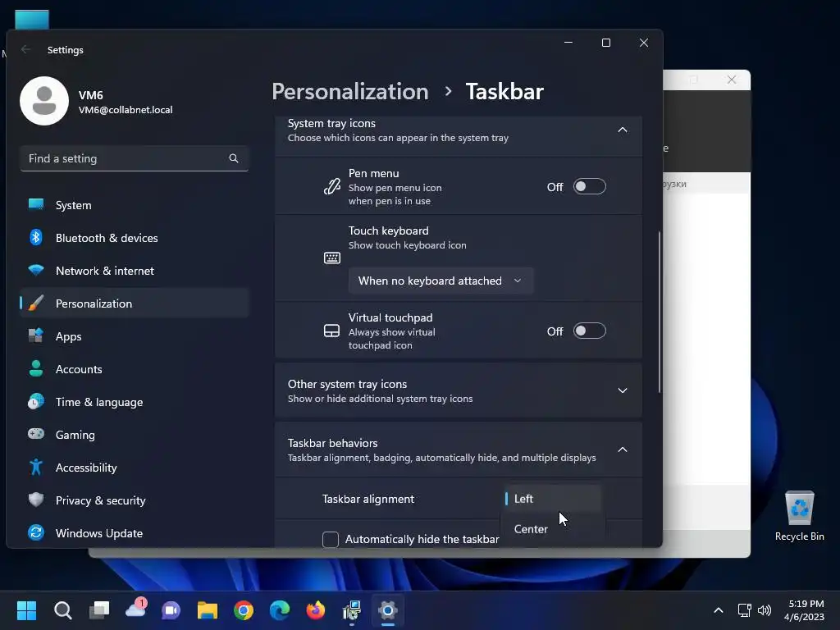Open Bluetooth & devices settings
Viewport: 840px width, 630px height.
click(135, 238)
